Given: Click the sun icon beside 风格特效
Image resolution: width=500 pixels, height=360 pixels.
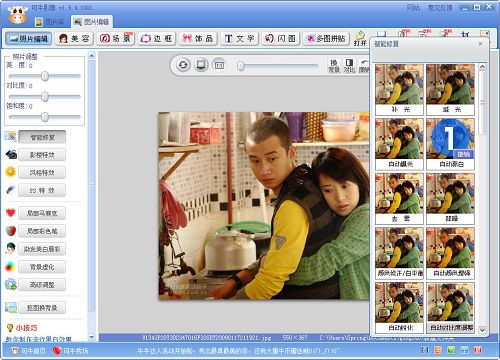Looking at the screenshot, I should (11, 172).
